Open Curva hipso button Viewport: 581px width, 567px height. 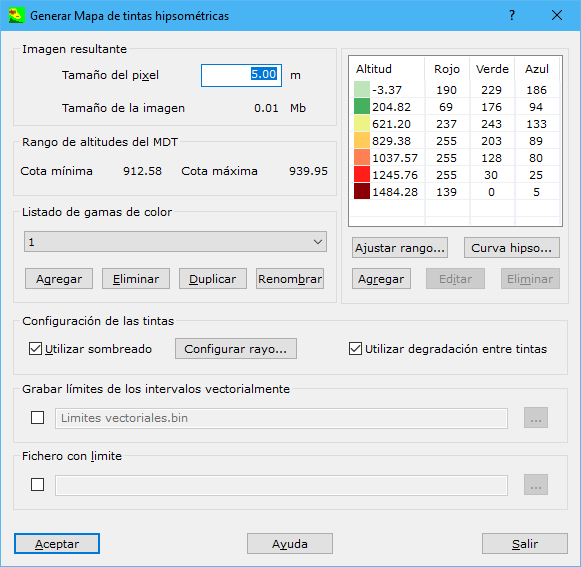tap(512, 248)
